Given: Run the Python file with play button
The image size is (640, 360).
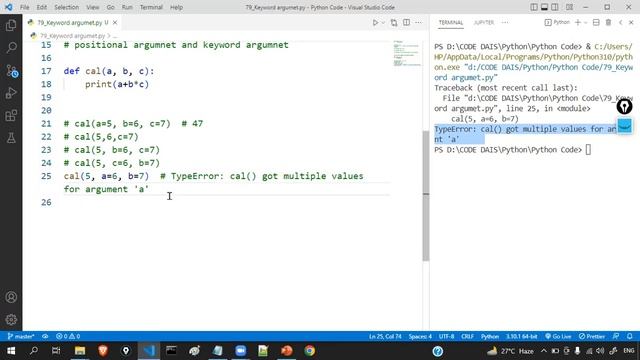Looking at the screenshot, I should pyautogui.click(x=375, y=23).
